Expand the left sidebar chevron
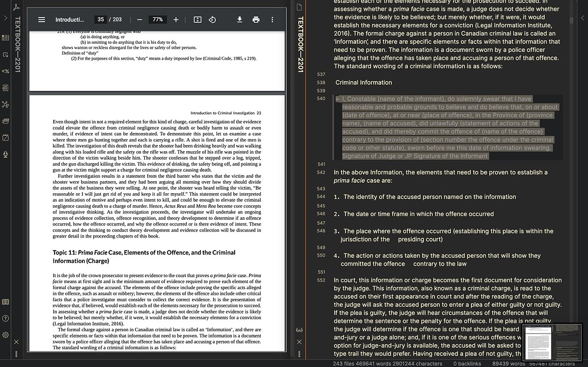Viewport: 588px width, 367px height. [x=5, y=18]
